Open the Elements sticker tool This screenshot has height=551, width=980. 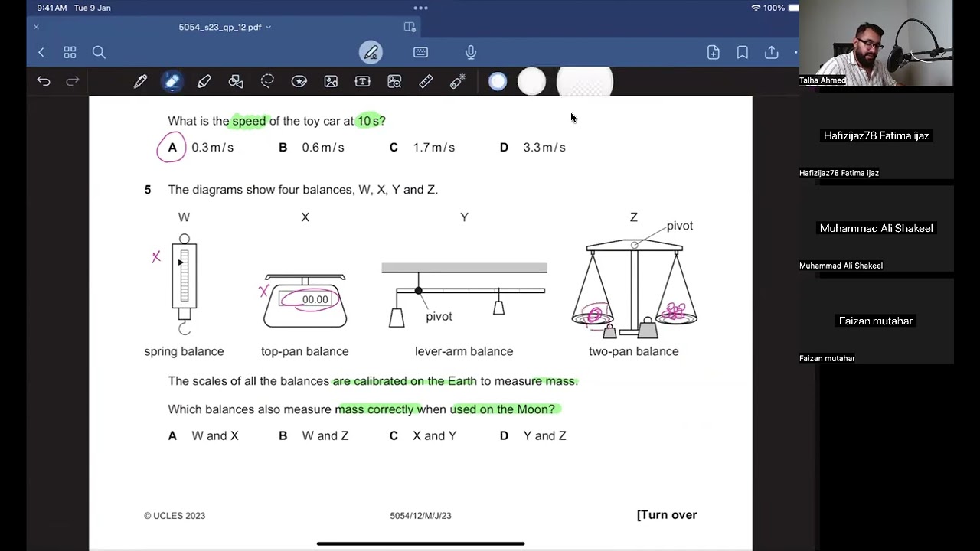(299, 81)
